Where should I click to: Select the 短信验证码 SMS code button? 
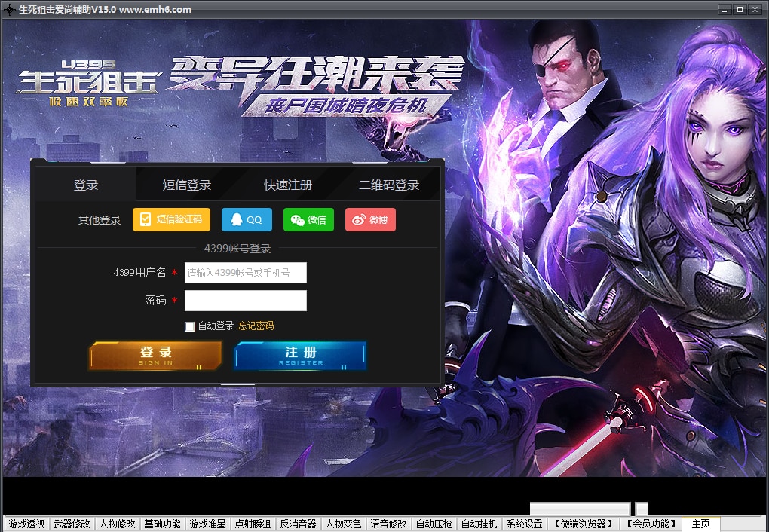[x=171, y=219]
